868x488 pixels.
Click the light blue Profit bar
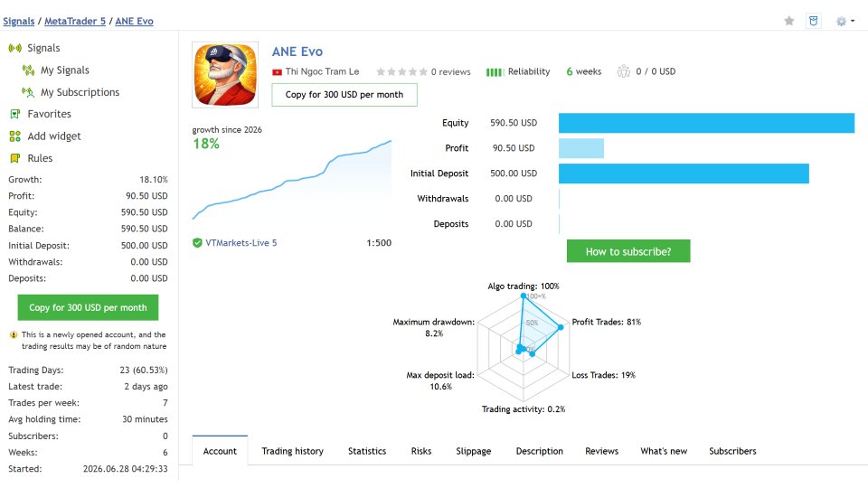pos(581,148)
